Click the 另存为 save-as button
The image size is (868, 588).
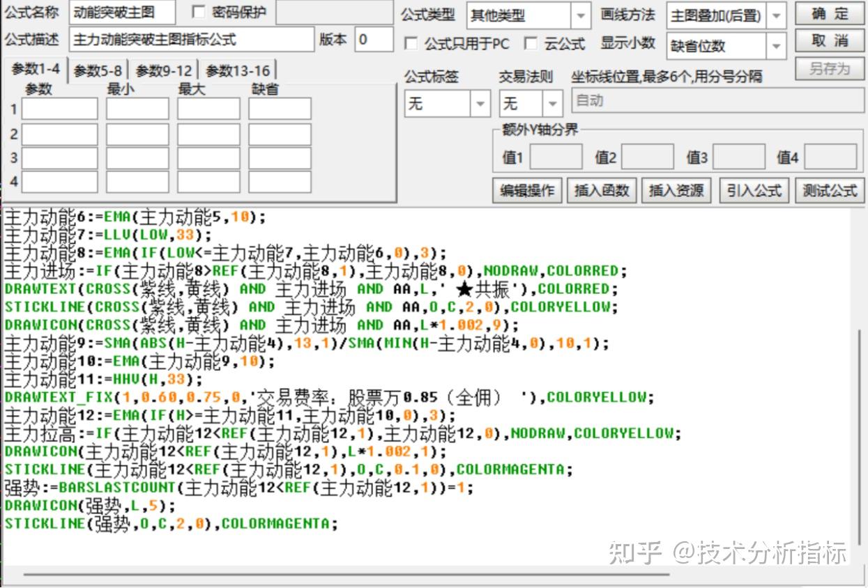tap(829, 69)
